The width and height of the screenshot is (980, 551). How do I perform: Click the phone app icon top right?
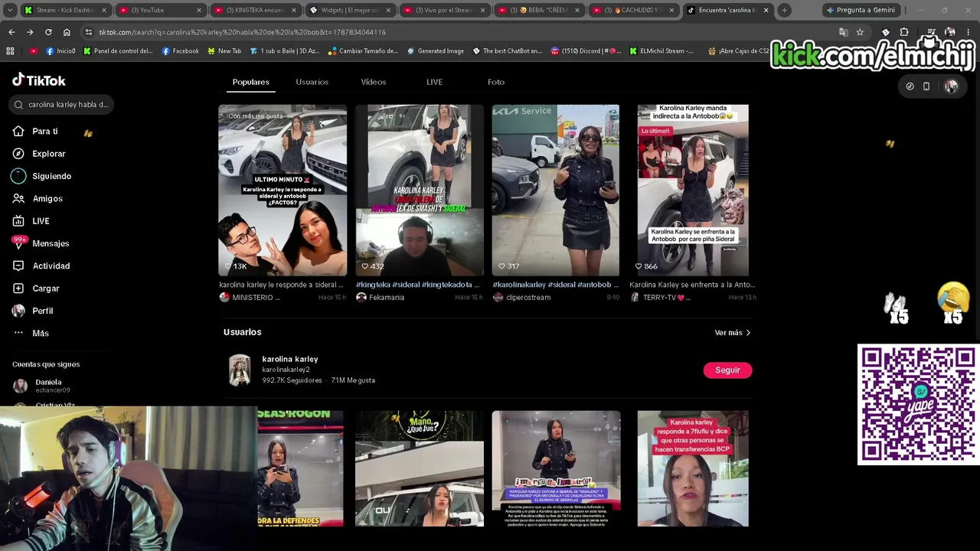click(926, 86)
